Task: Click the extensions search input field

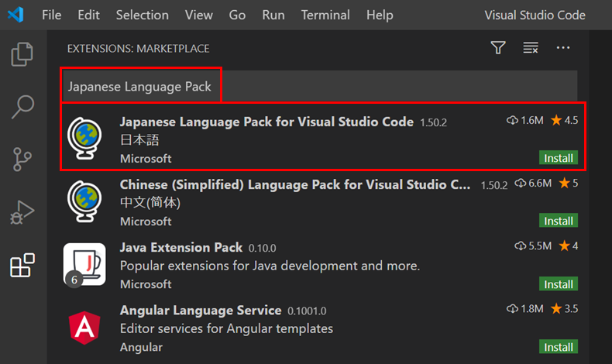Action: 320,86
